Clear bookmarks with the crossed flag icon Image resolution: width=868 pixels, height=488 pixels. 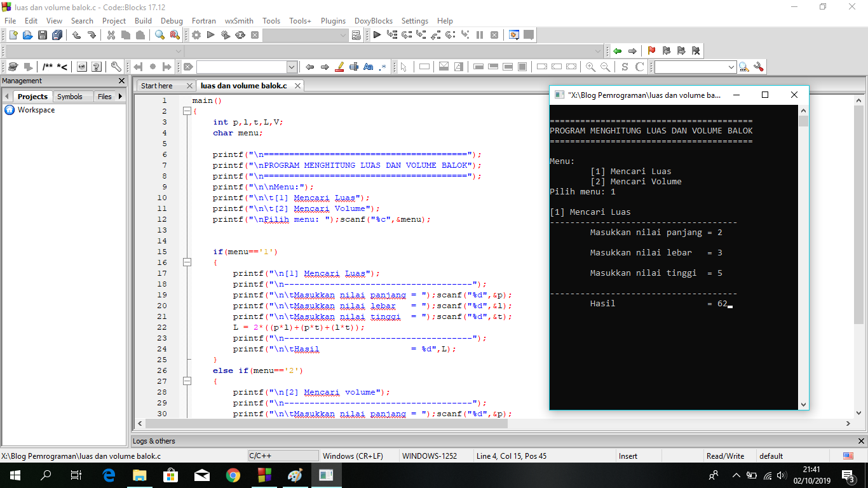696,51
